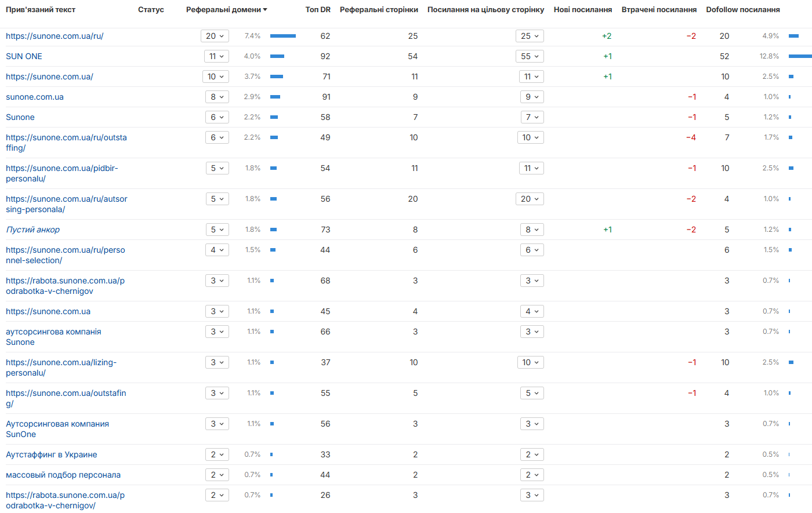Viewport: 812px width, 513px height.
Task: Open массовый подбор персонала anchor link
Action: 63,475
